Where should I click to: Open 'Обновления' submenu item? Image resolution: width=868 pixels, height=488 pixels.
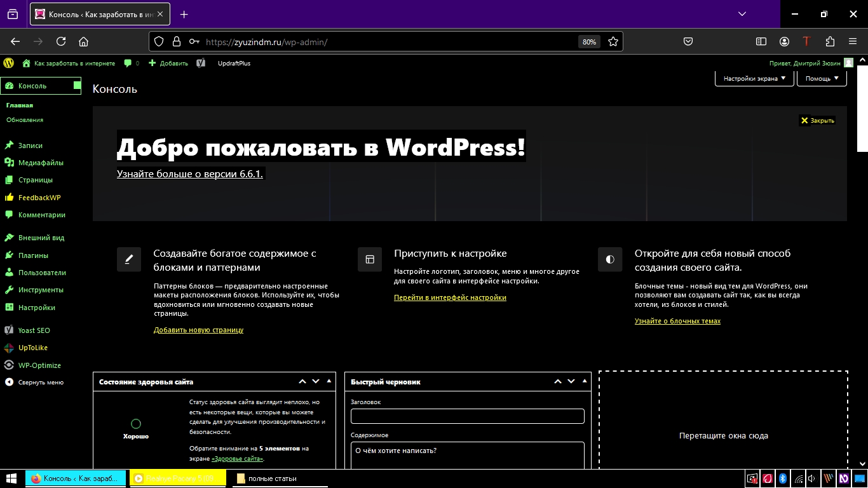[x=25, y=119]
